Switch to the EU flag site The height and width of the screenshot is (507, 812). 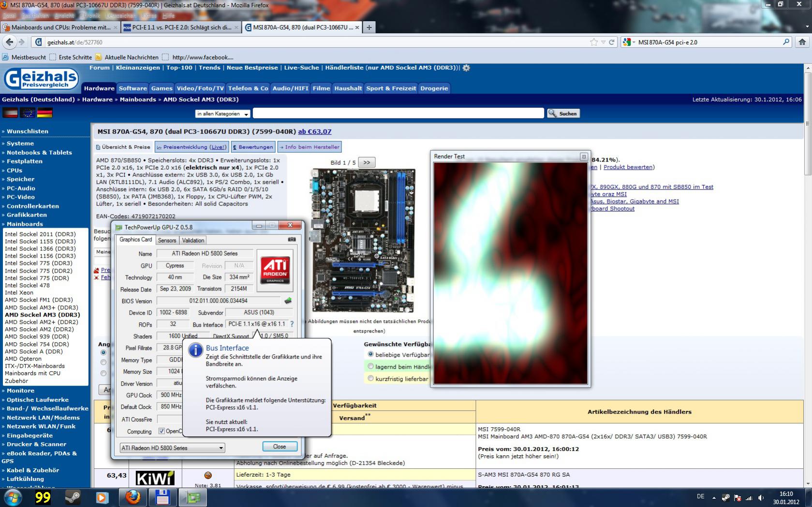tap(28, 113)
